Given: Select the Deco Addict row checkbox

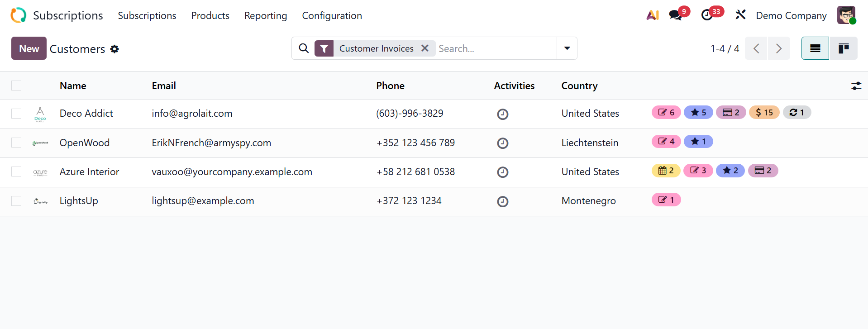Looking at the screenshot, I should click(x=16, y=114).
